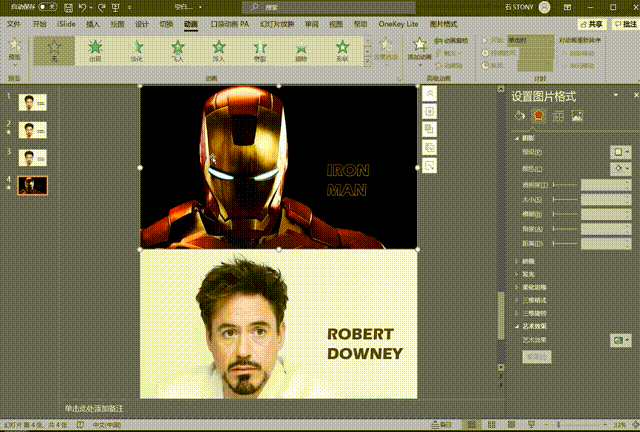
Task: Choose the 出现 (Appear) animation effect
Action: (95, 48)
